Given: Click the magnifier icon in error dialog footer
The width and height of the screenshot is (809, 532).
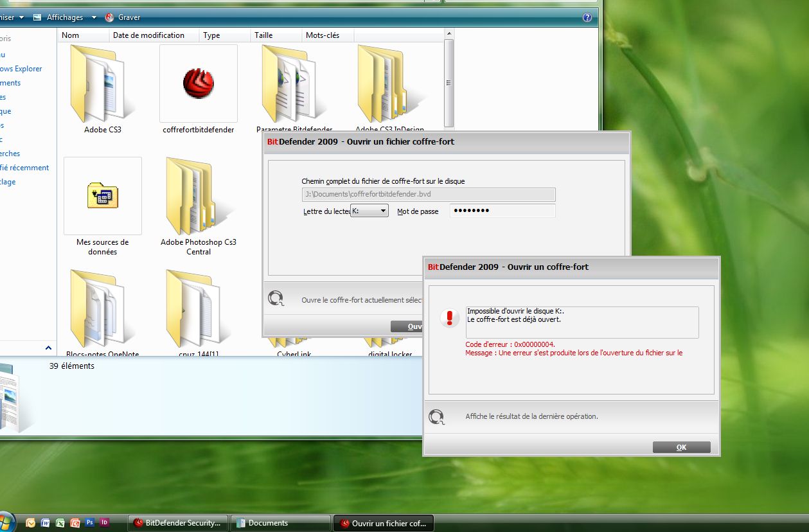Looking at the screenshot, I should pyautogui.click(x=437, y=418).
